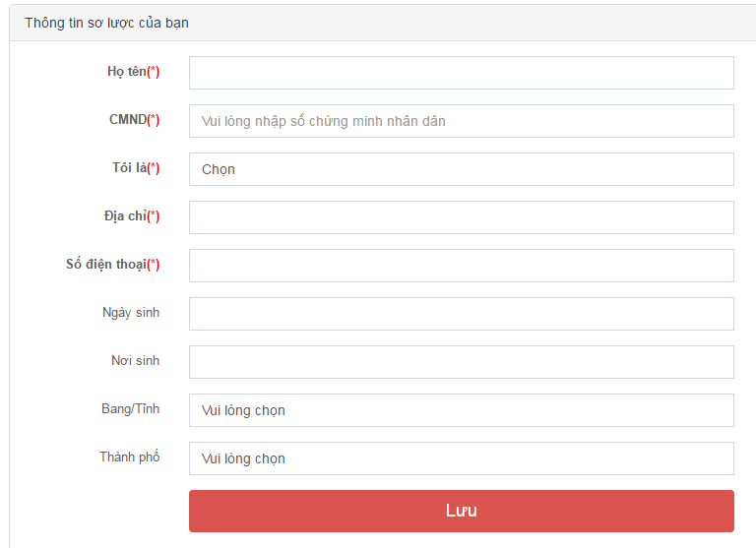Click the Số điện thoại label

point(112,265)
